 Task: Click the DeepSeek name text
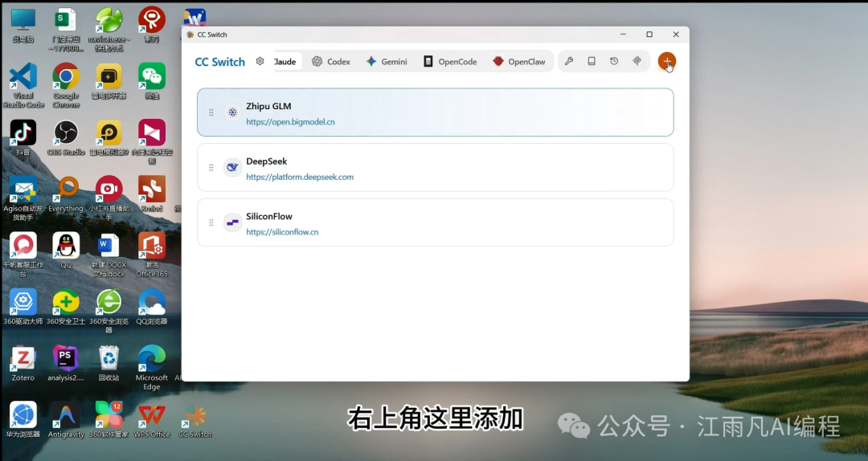tap(266, 161)
